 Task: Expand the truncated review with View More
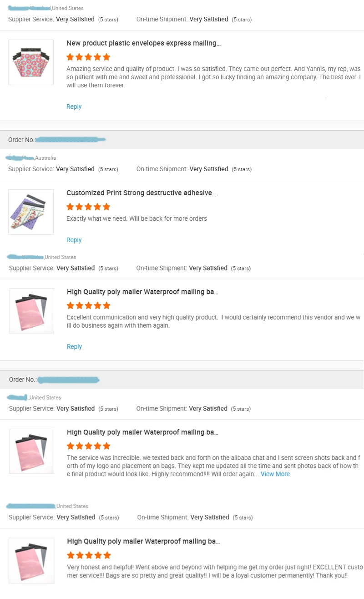[x=275, y=474]
